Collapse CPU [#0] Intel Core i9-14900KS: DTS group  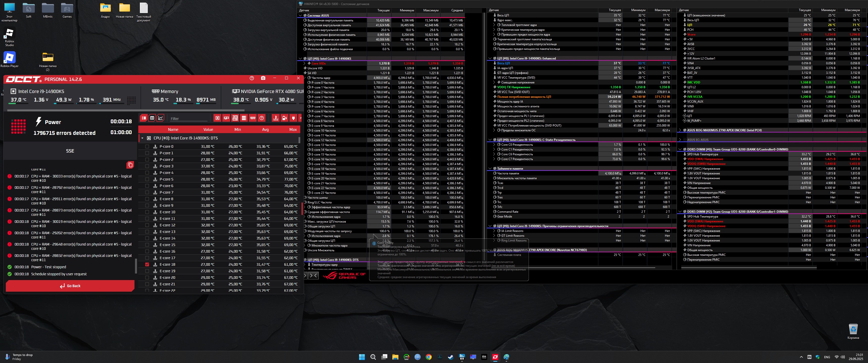tap(142, 138)
